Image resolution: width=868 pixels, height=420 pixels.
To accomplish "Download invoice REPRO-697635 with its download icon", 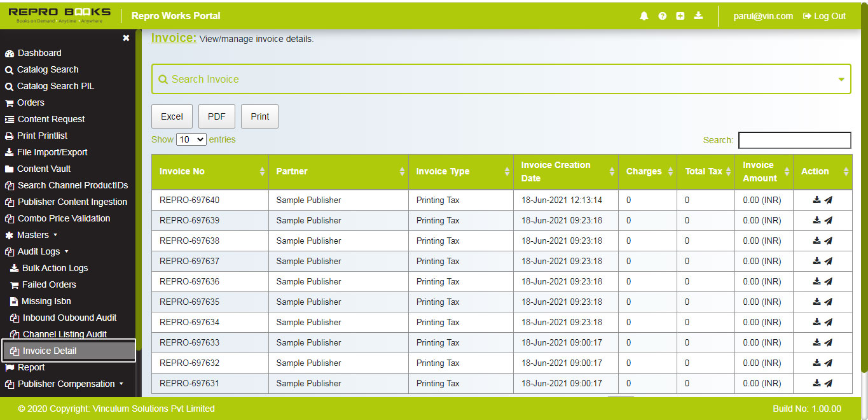I will 816,302.
